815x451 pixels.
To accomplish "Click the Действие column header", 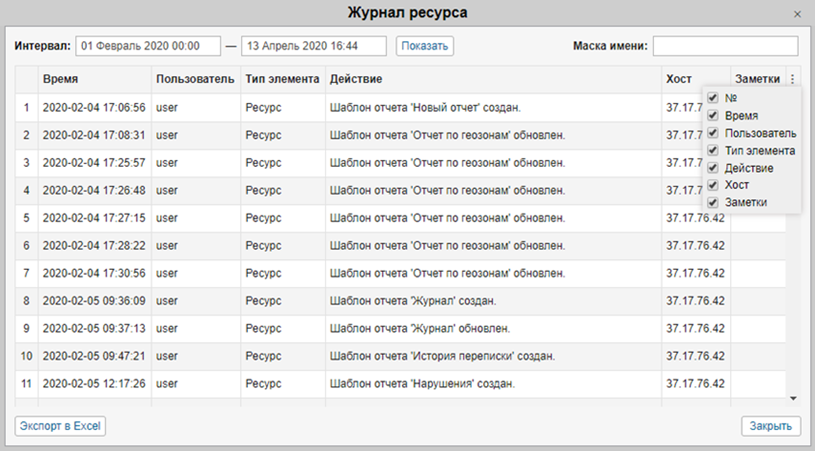I will (355, 79).
